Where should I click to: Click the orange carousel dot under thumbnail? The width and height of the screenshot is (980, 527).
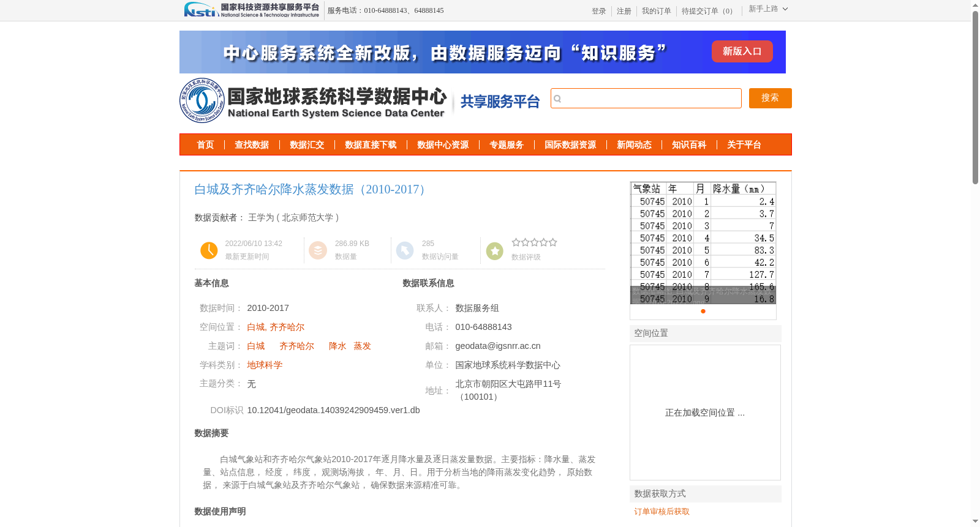click(x=703, y=312)
